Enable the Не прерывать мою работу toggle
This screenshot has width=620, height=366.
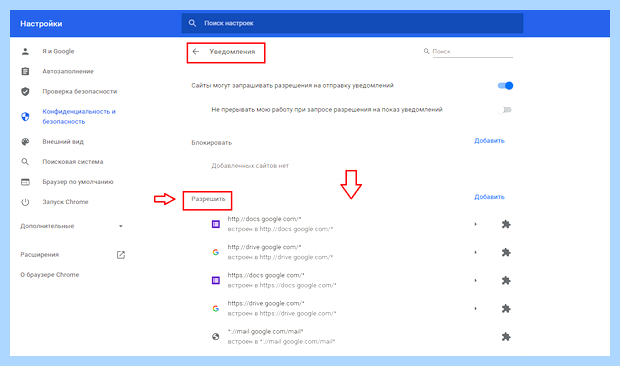(x=505, y=110)
